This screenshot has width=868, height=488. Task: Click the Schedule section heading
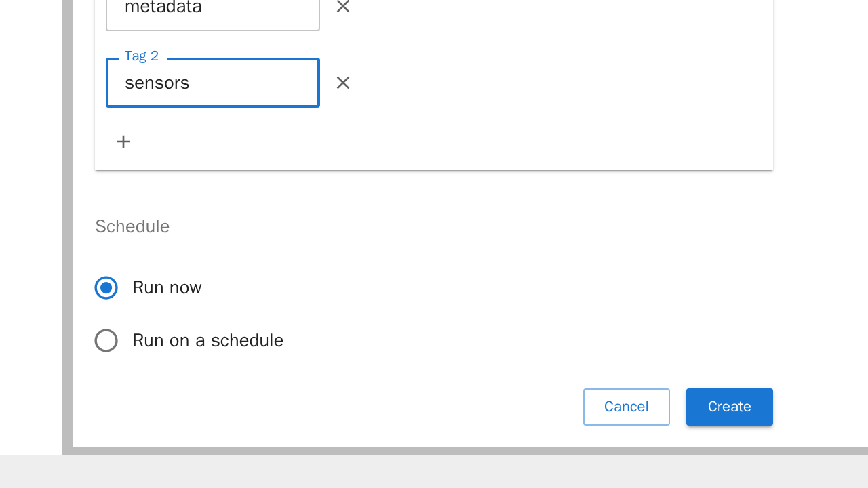(x=132, y=226)
